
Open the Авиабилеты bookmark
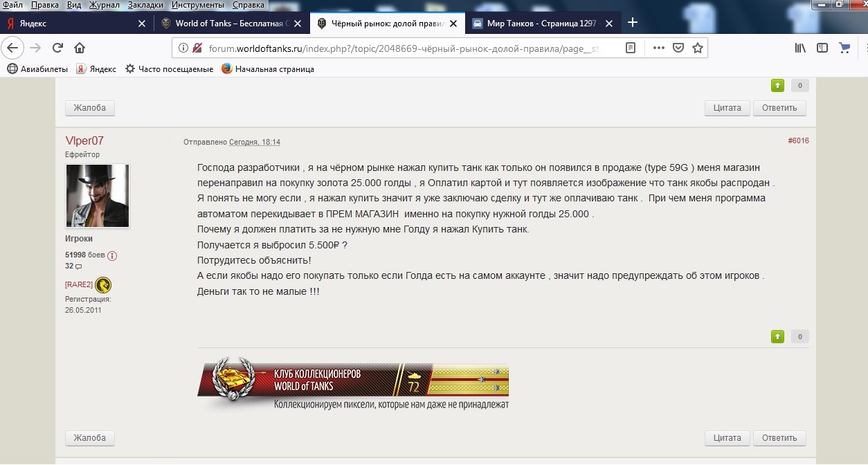(x=37, y=69)
